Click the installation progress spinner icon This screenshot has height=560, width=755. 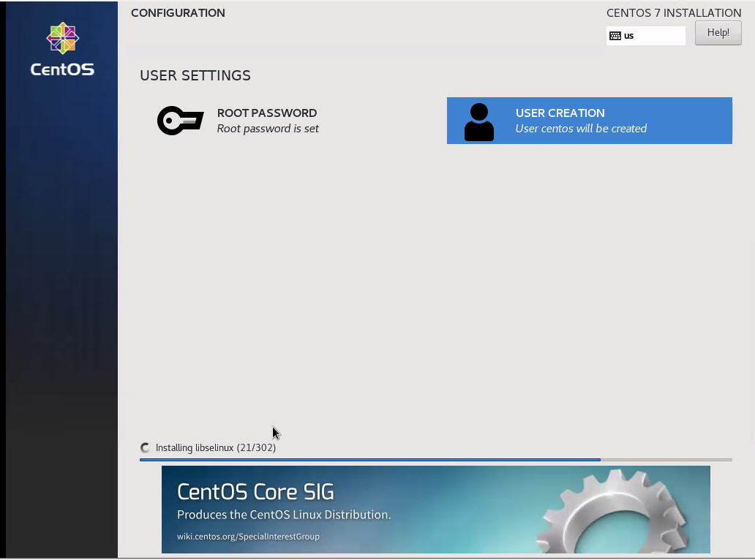click(145, 448)
